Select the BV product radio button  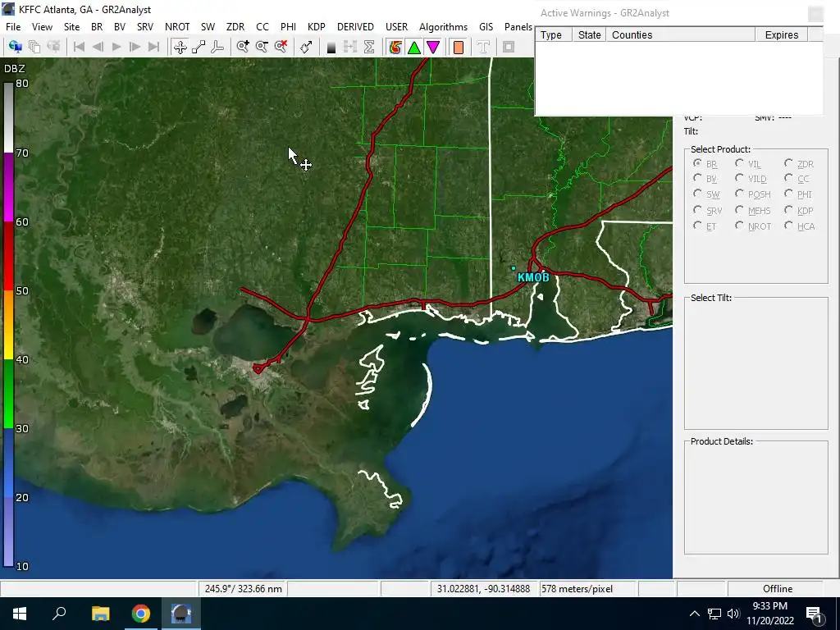coord(697,178)
